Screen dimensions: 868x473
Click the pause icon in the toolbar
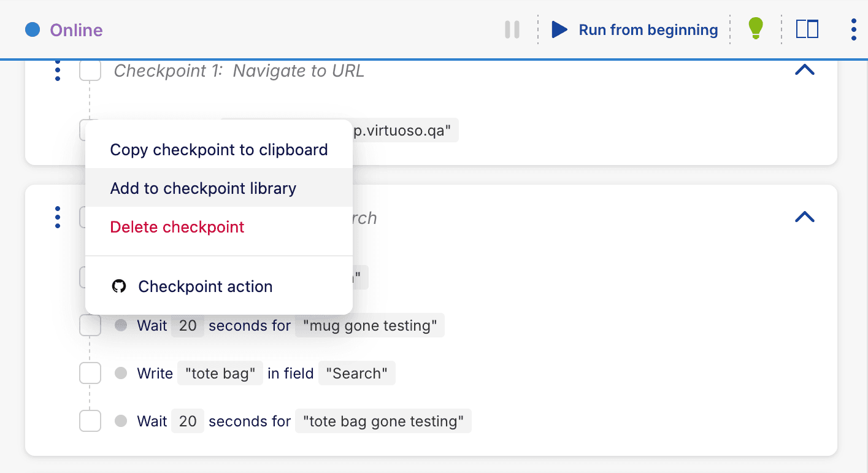[512, 29]
